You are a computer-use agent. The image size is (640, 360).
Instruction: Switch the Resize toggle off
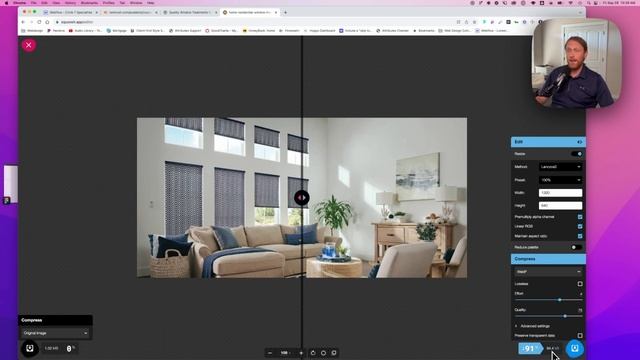577,154
